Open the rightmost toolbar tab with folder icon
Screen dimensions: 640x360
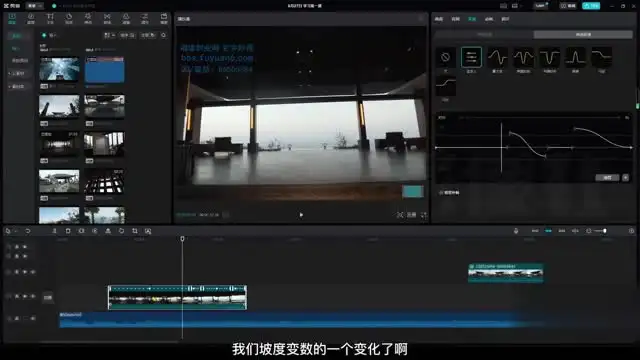click(164, 18)
